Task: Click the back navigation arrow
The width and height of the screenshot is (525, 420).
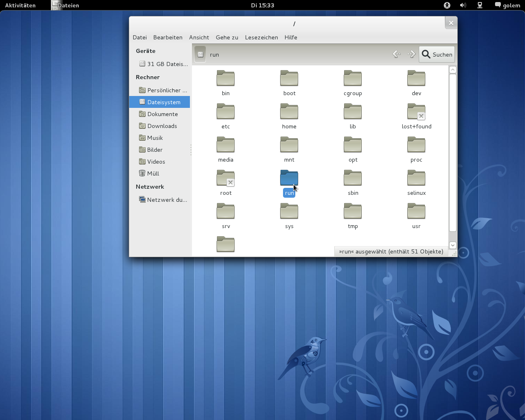Action: pos(397,54)
